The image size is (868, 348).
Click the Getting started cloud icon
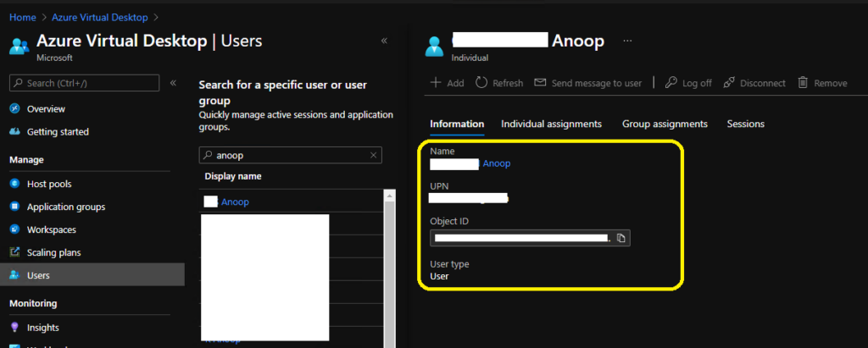[15, 132]
